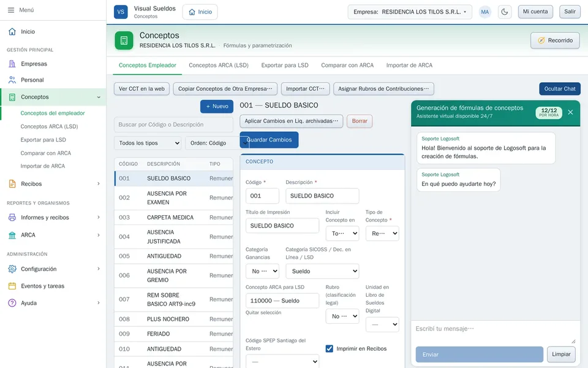Click the ARCA bank icon
Viewport: 588px width, 368px height.
12,235
